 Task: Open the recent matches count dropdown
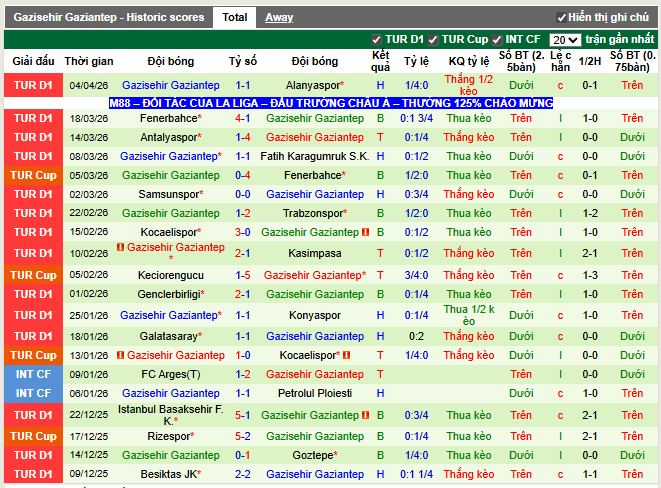[565, 40]
